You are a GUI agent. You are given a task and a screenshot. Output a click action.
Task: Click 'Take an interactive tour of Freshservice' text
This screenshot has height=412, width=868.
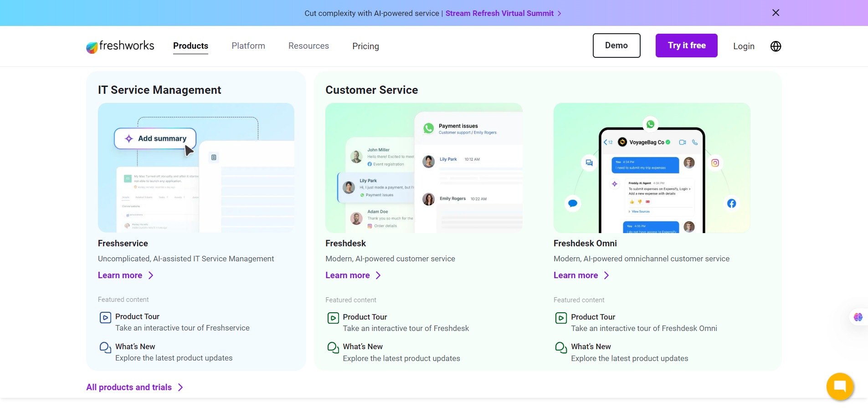pos(182,328)
